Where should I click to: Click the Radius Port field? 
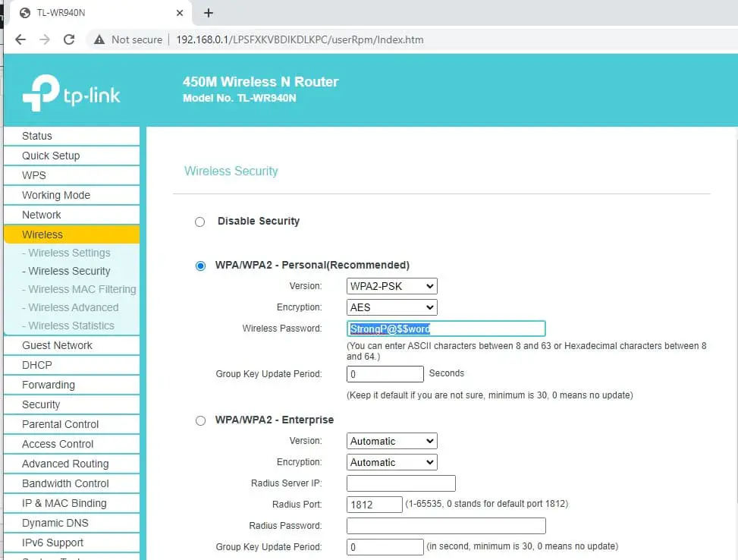pos(375,505)
